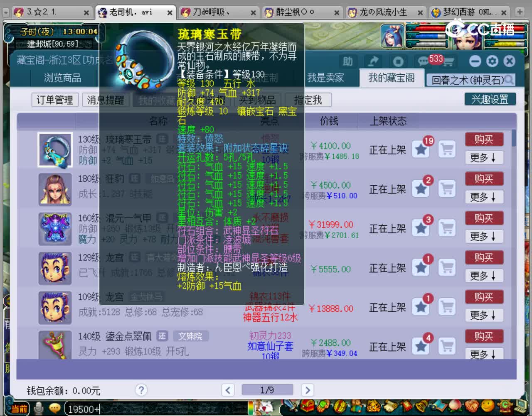Screen dimensions: 532x416
Task: Buy the 109级 龙宫 character priced ¥13888.00
Action: pos(484,297)
